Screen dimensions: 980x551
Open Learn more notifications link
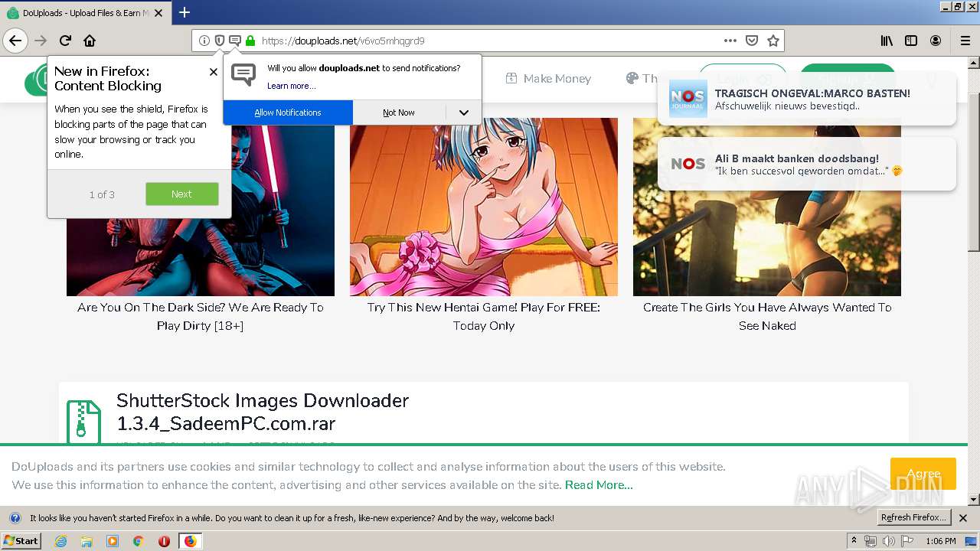point(291,86)
